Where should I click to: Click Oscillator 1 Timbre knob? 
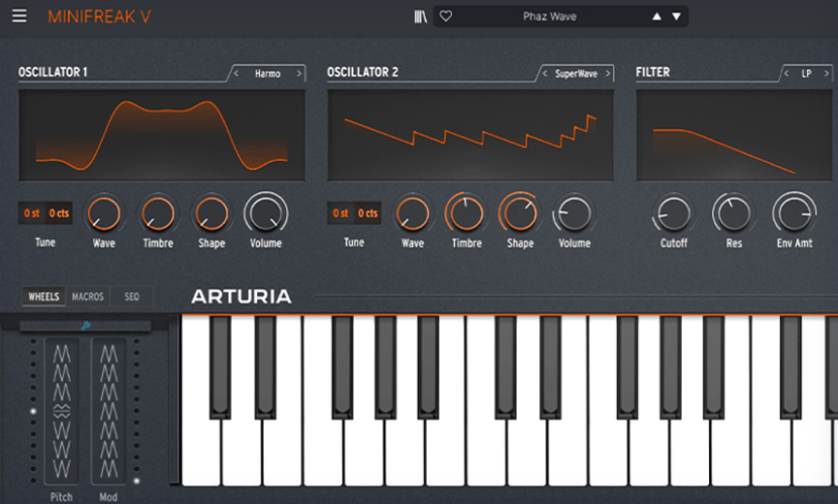(x=158, y=213)
